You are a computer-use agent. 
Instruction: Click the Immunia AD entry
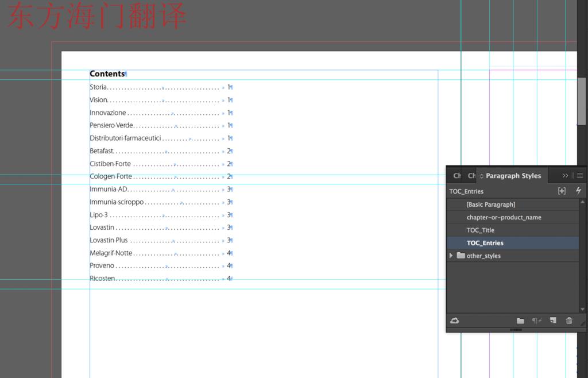[x=109, y=189]
